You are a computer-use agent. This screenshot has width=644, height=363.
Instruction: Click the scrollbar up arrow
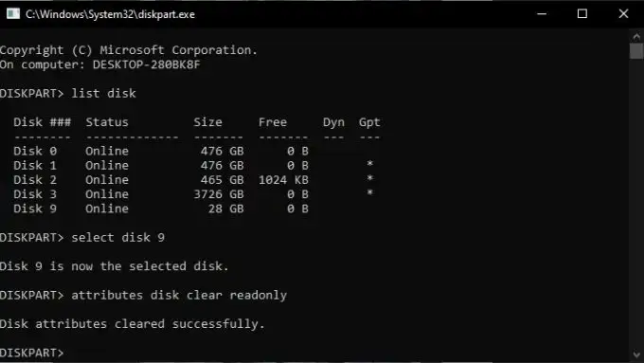coord(636,36)
